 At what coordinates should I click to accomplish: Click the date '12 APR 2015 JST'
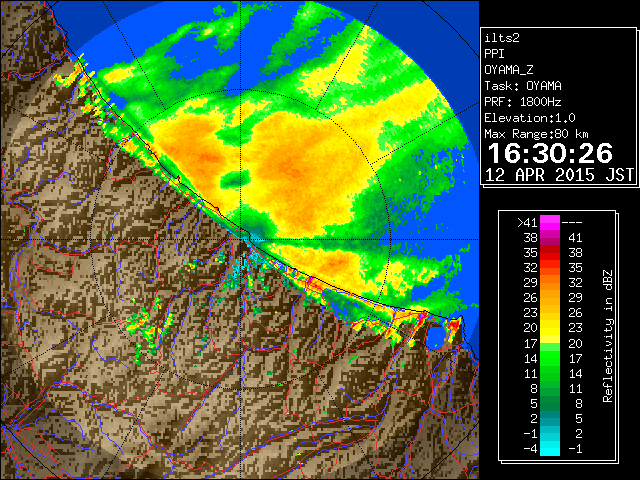(559, 175)
